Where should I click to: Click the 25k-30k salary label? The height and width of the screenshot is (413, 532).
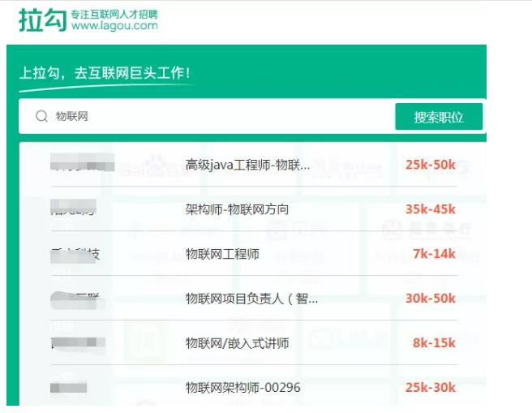tap(431, 388)
